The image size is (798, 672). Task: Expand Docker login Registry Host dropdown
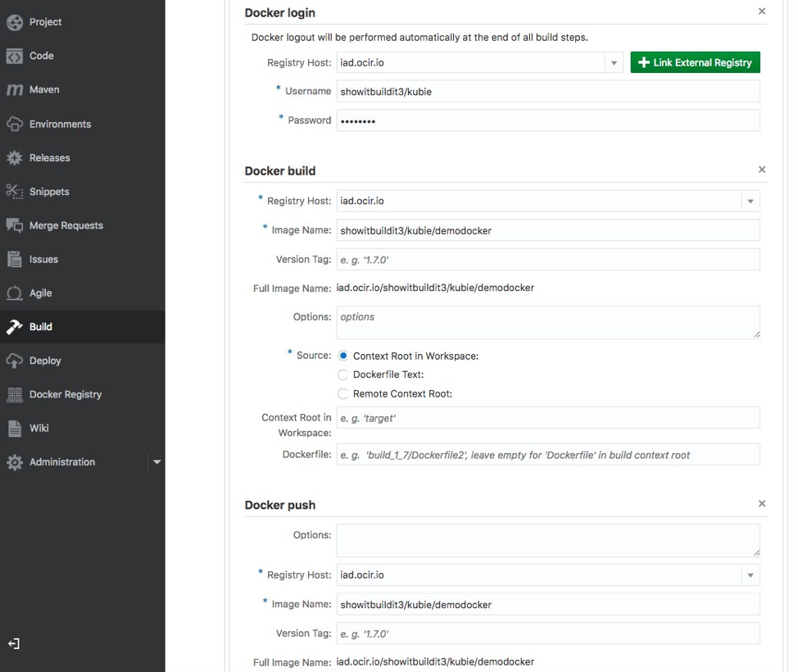(x=614, y=63)
